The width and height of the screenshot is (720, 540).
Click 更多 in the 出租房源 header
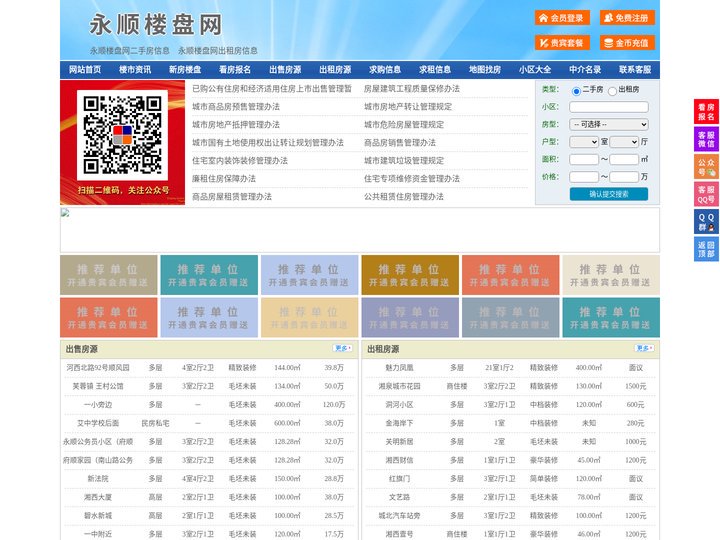(x=644, y=348)
